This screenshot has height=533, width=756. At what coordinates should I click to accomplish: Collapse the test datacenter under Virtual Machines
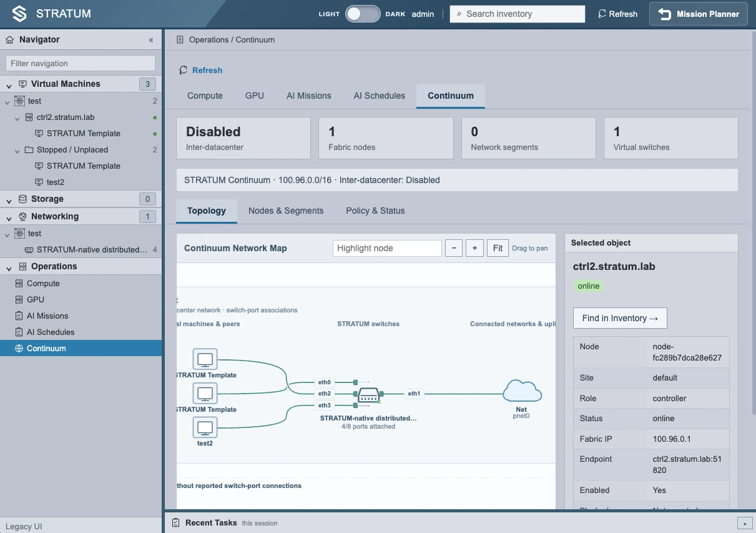7,101
